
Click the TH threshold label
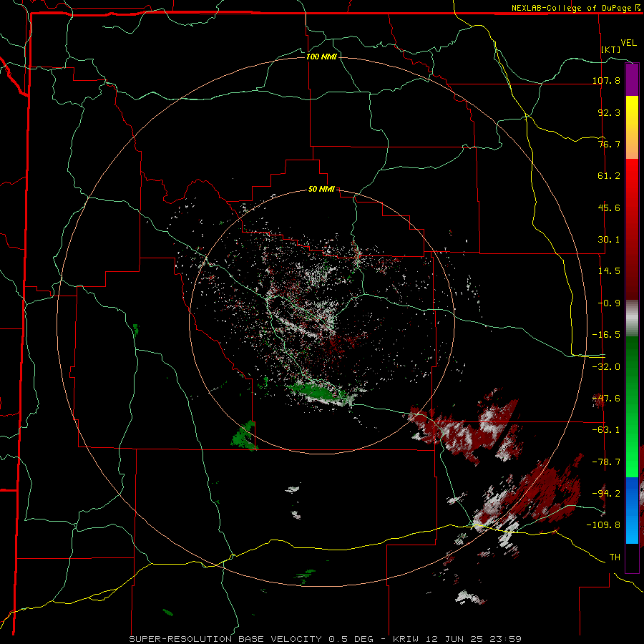point(615,557)
